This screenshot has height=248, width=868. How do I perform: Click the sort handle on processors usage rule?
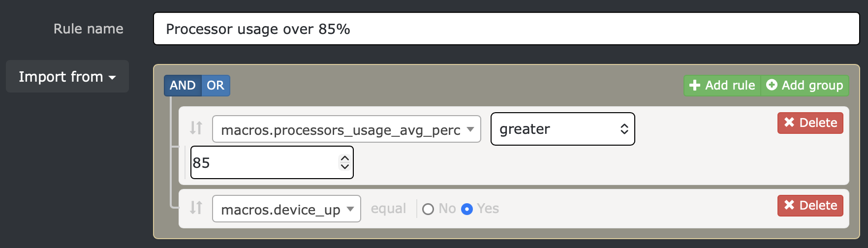click(196, 128)
